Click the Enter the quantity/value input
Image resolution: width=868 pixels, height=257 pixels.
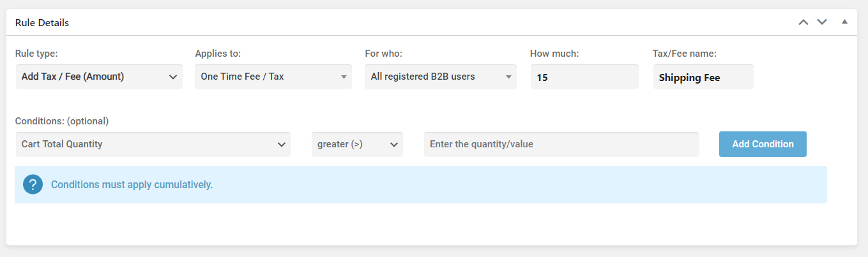coord(561,144)
